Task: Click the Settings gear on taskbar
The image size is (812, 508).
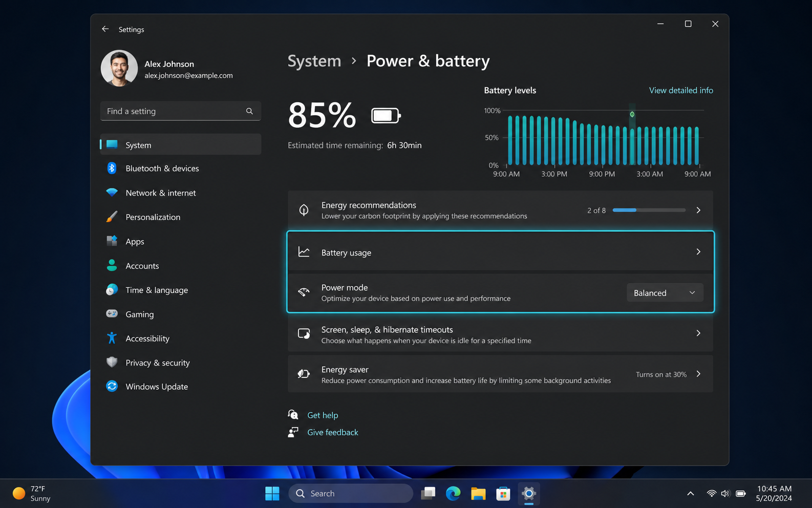Action: [x=529, y=493]
